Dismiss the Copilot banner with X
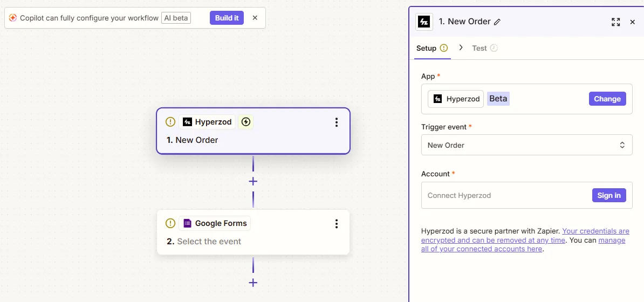The height and width of the screenshot is (302, 644). coord(255,18)
